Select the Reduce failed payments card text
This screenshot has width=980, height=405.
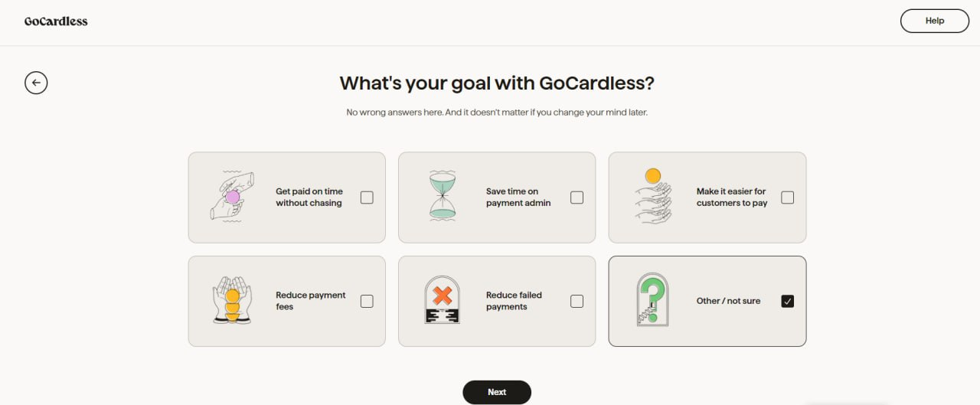point(514,301)
